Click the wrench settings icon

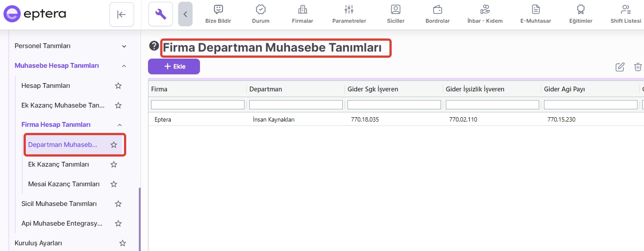(x=160, y=14)
